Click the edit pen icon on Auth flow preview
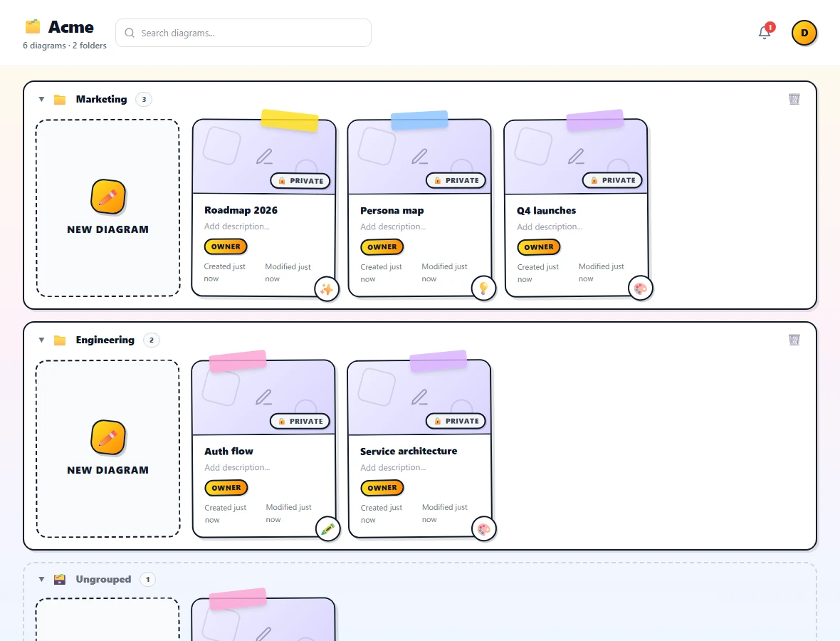Screen dimensions: 840x641 (263, 397)
